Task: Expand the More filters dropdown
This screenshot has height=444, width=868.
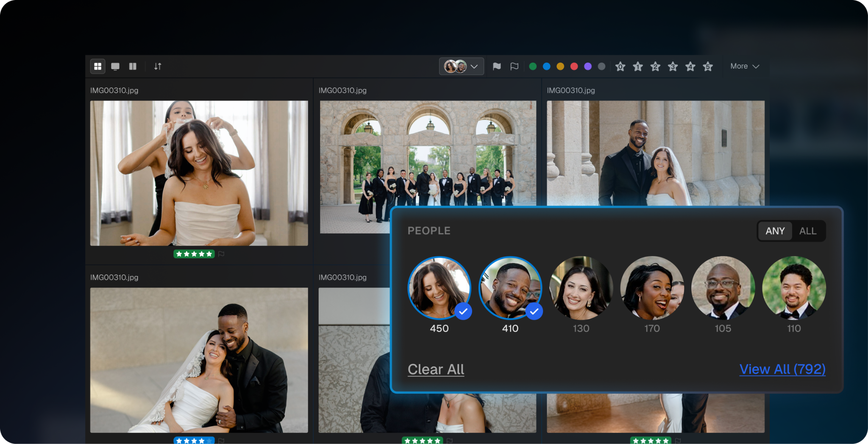Action: point(745,66)
